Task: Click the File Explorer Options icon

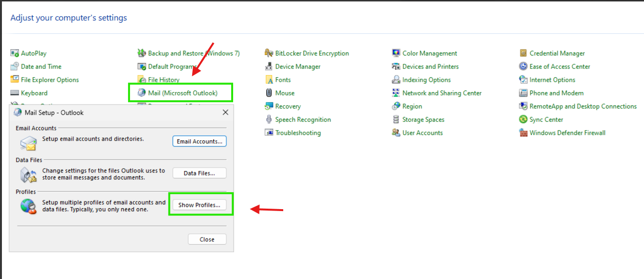Action: [14, 80]
